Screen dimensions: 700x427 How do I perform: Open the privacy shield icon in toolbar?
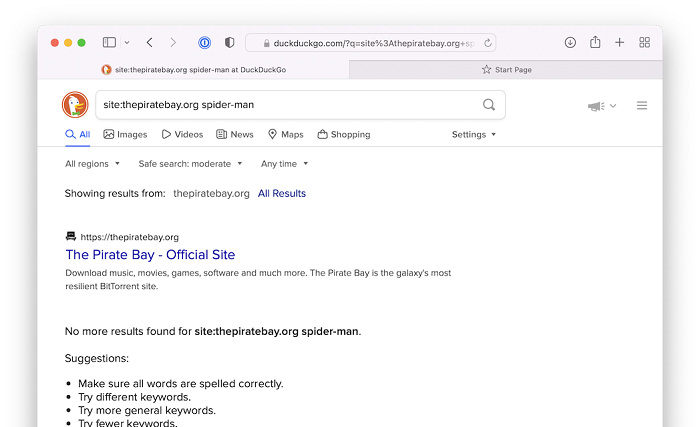pos(229,43)
